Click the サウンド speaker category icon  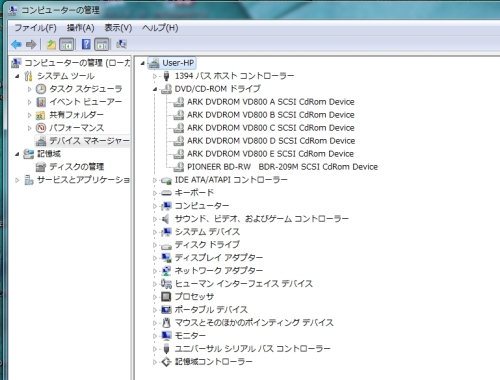(166, 219)
